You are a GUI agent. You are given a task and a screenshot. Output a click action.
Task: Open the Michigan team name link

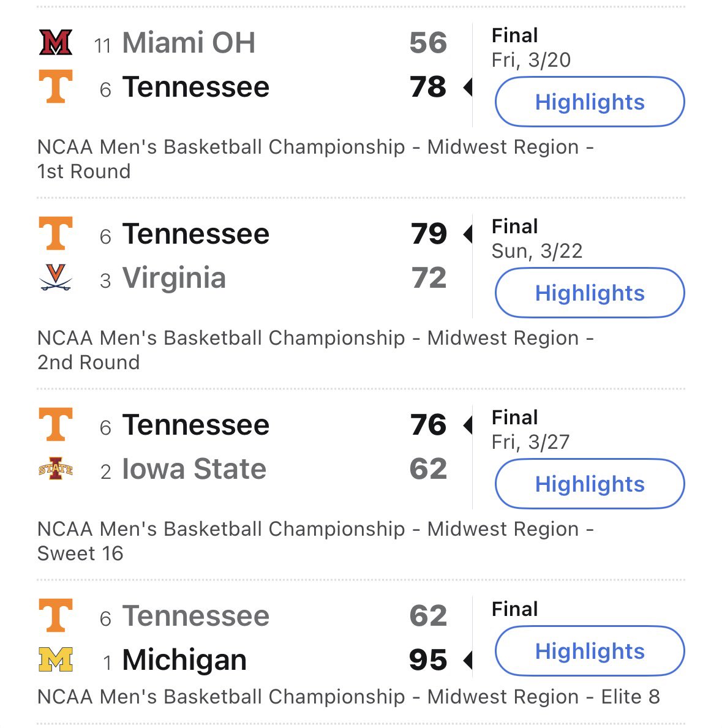point(184,660)
